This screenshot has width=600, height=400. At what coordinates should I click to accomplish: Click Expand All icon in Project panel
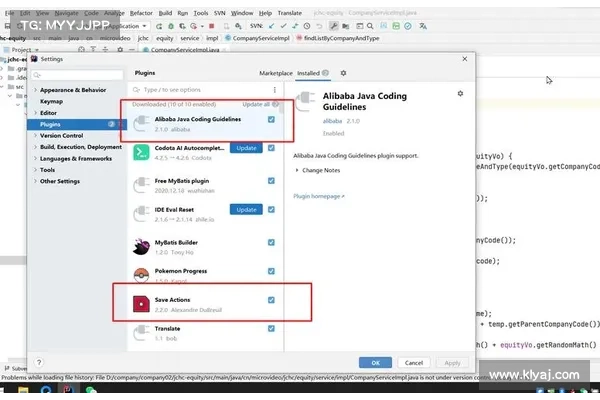pos(93,50)
